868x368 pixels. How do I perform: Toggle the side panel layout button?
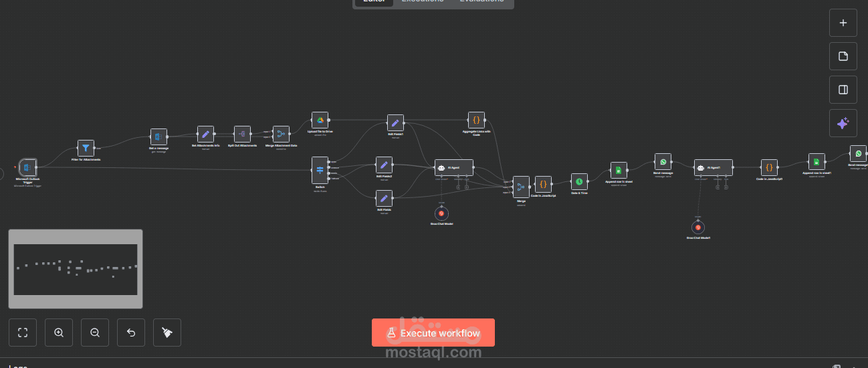point(843,90)
